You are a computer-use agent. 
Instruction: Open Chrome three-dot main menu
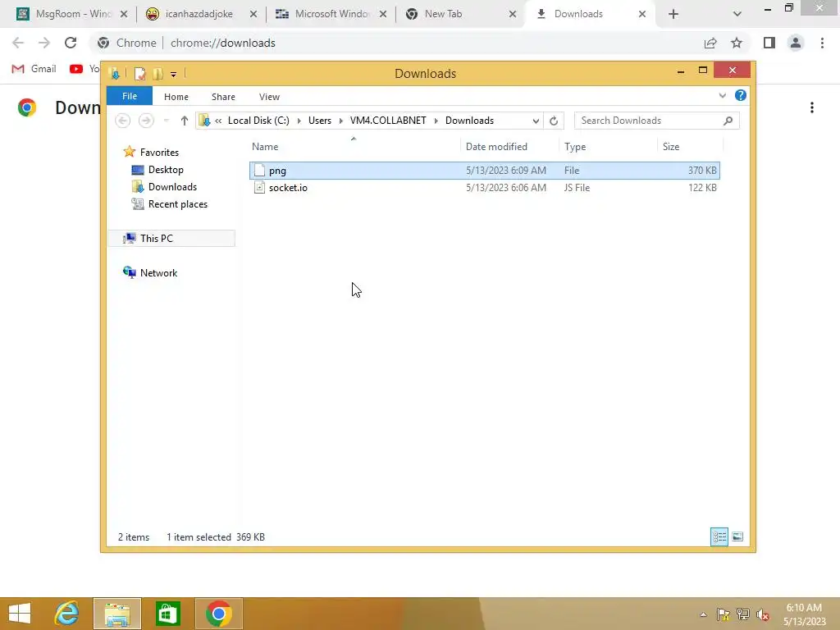tap(822, 43)
